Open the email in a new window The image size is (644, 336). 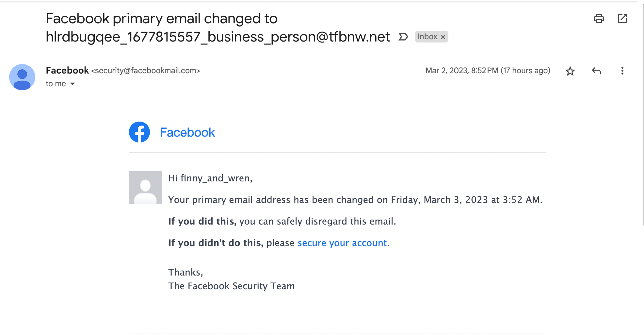[x=622, y=18]
